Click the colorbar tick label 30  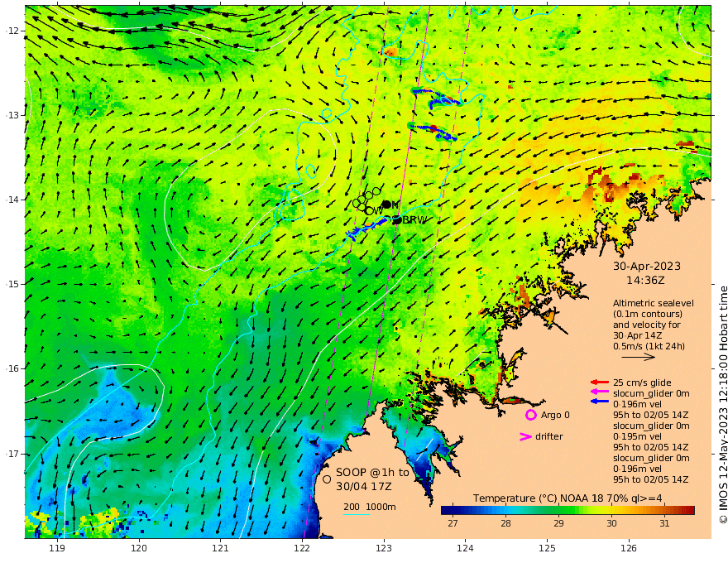point(611,523)
